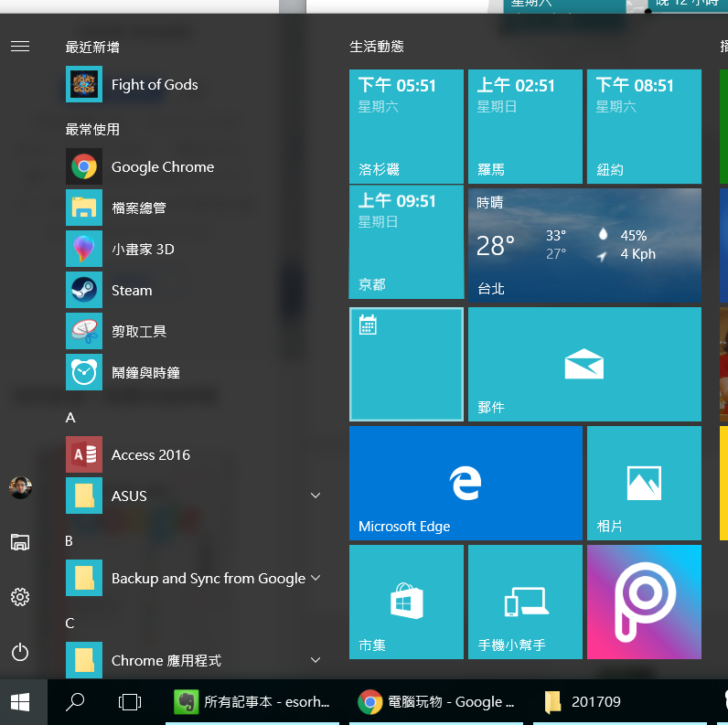Click the letter B section header
Screen dimensions: 728x725
pyautogui.click(x=70, y=540)
